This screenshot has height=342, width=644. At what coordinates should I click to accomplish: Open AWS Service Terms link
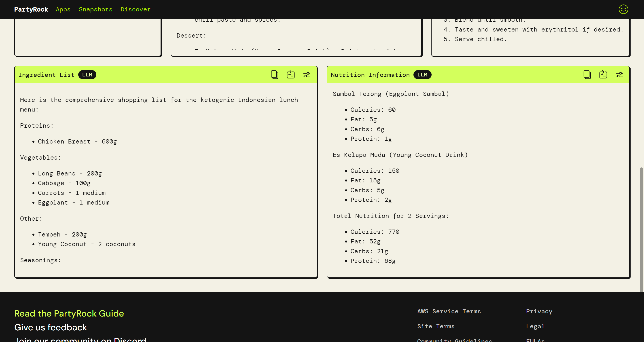coord(449,311)
